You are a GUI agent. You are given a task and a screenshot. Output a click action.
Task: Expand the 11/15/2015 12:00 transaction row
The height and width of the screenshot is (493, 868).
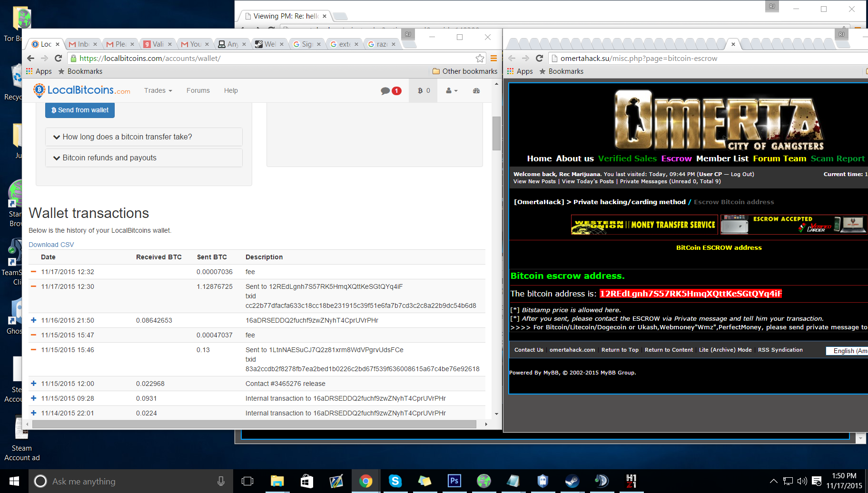(34, 384)
